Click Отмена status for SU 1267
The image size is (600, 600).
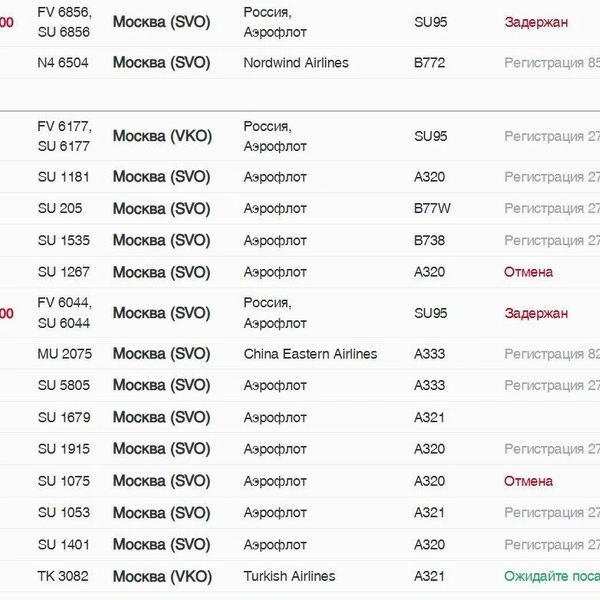tap(528, 272)
